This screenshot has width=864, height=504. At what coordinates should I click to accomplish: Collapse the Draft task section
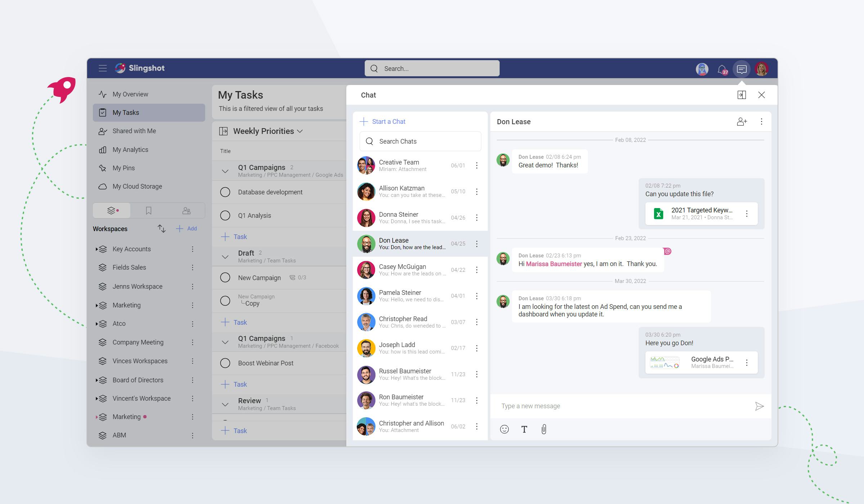(225, 257)
